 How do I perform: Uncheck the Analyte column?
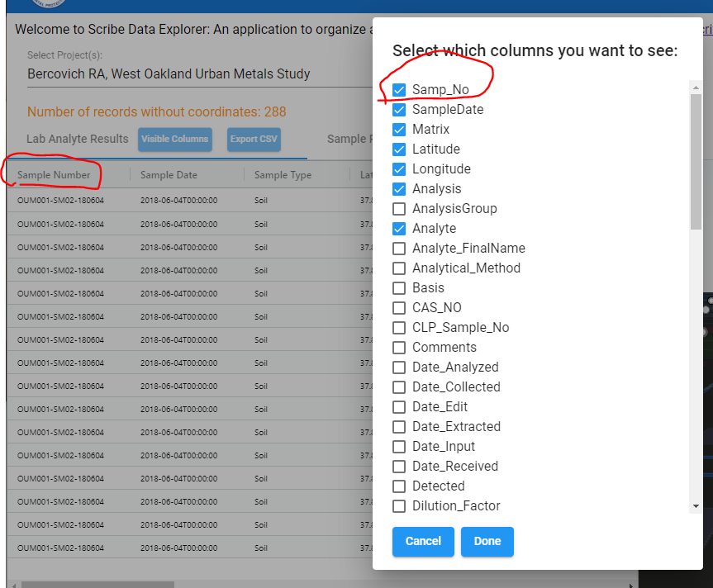point(400,228)
